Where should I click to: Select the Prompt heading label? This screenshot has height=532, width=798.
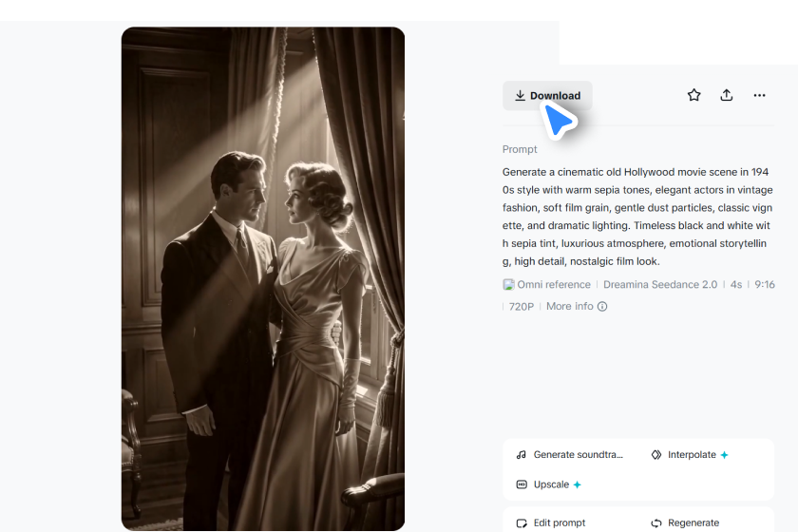coord(520,149)
